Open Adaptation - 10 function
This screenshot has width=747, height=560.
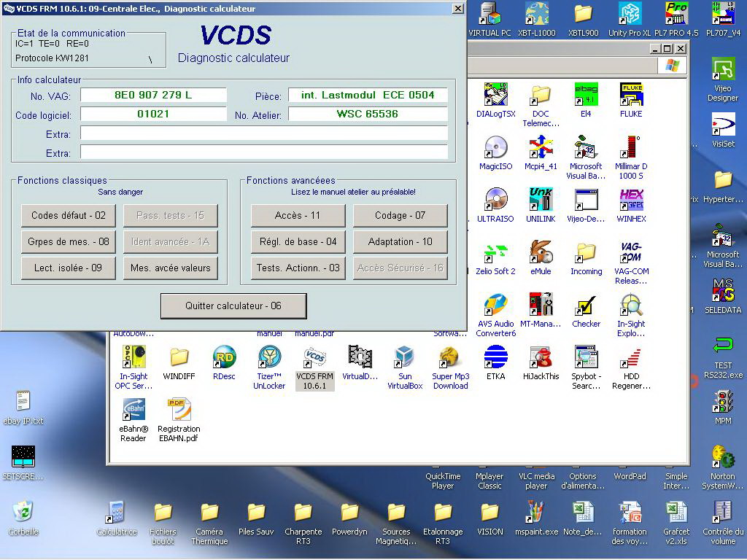point(400,241)
